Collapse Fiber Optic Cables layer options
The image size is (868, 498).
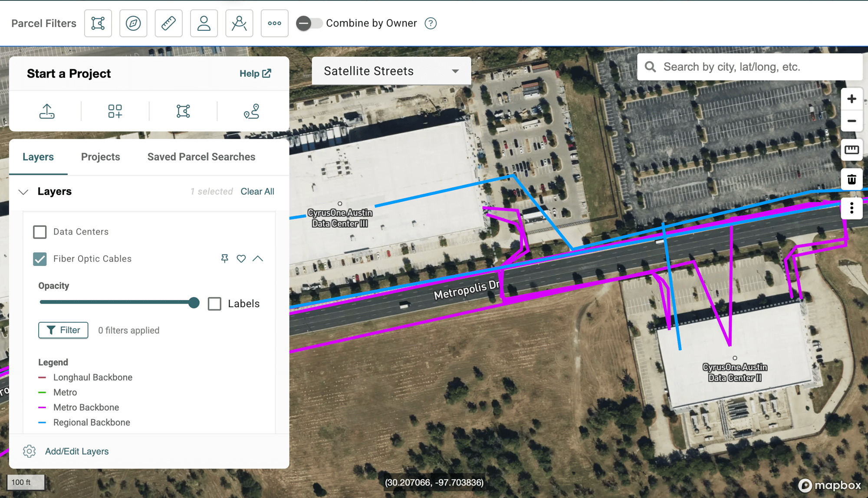click(258, 259)
